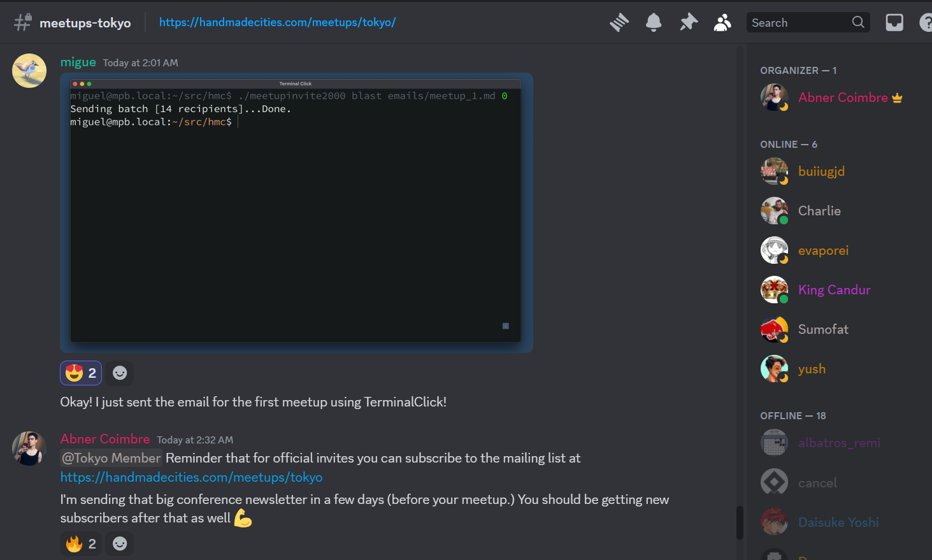Open the handmadecities link in channel topic
This screenshot has width=932, height=560.
point(277,22)
